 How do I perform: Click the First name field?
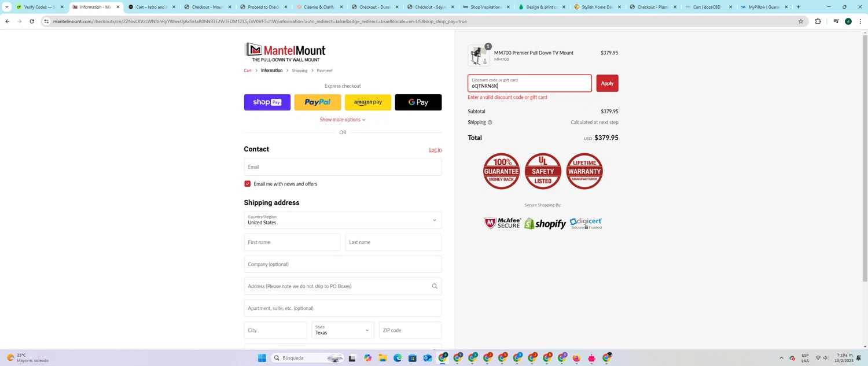(x=292, y=242)
